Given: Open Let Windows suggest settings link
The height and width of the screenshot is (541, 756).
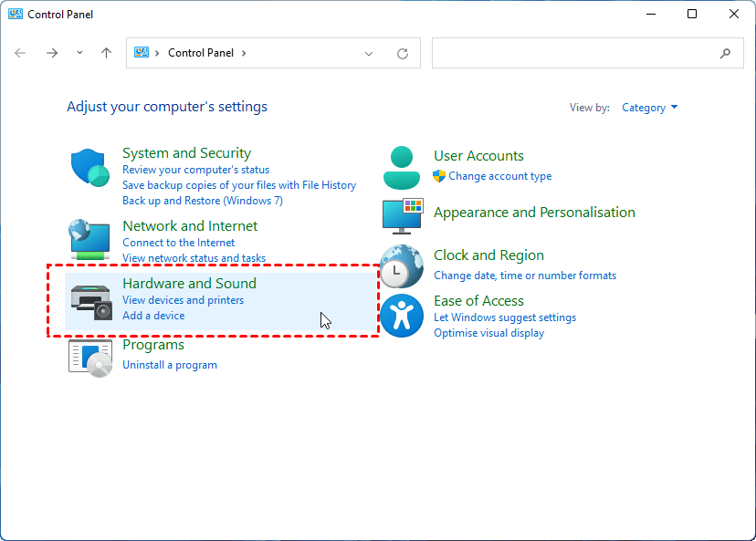Looking at the screenshot, I should pos(505,317).
